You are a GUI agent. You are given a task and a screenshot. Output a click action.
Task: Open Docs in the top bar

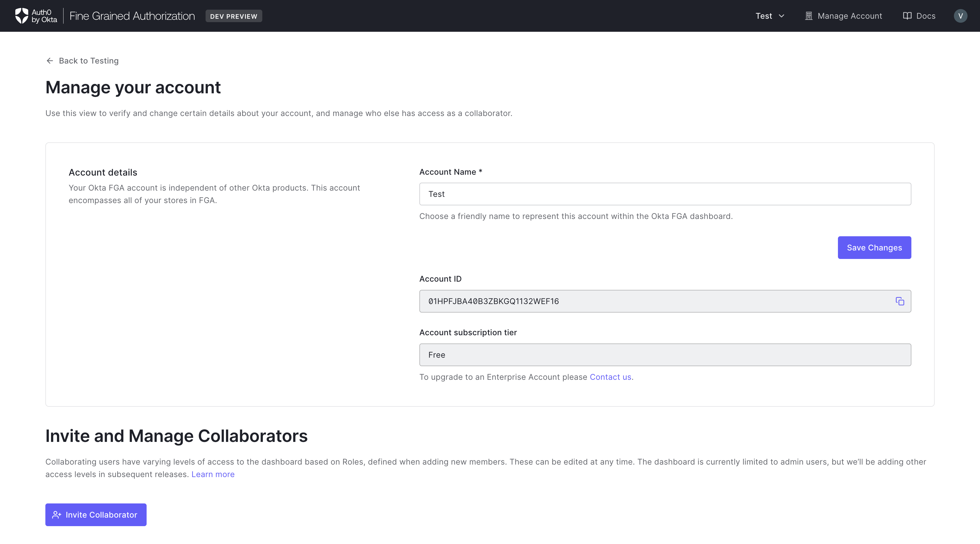tap(919, 16)
